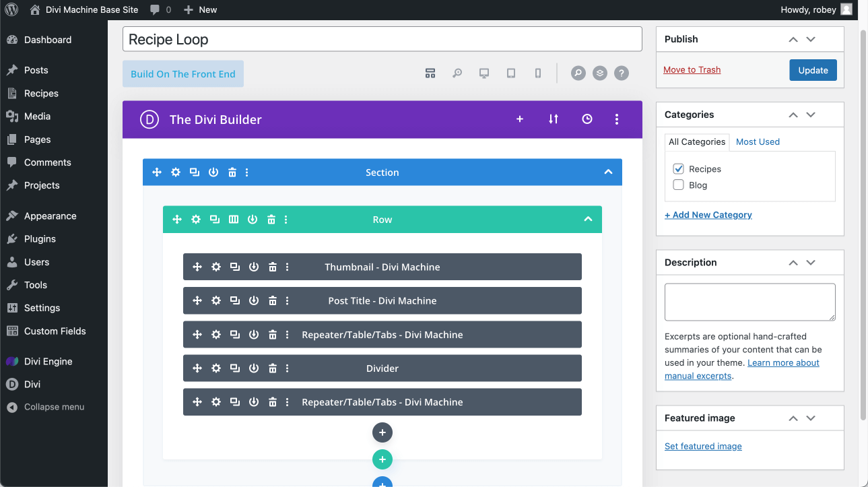This screenshot has width=868, height=487.
Task: Duplicate the Section via its clone icon
Action: pos(195,172)
